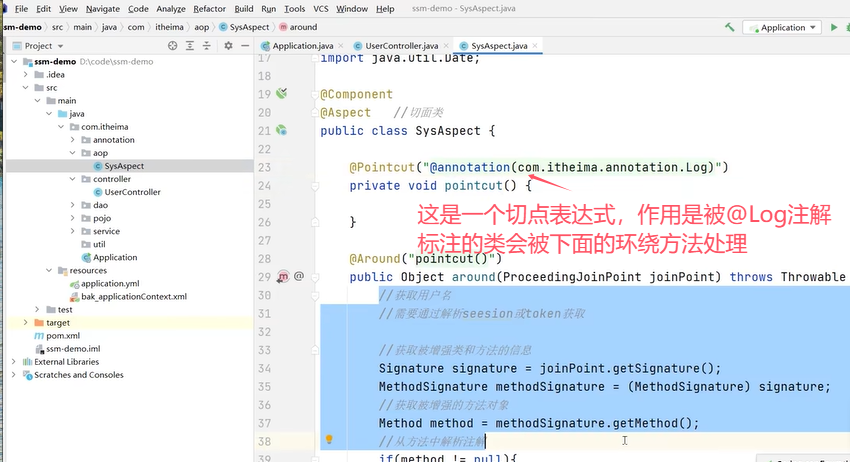The image size is (850, 462).
Task: Open the Build menu
Action: pyautogui.click(x=244, y=9)
